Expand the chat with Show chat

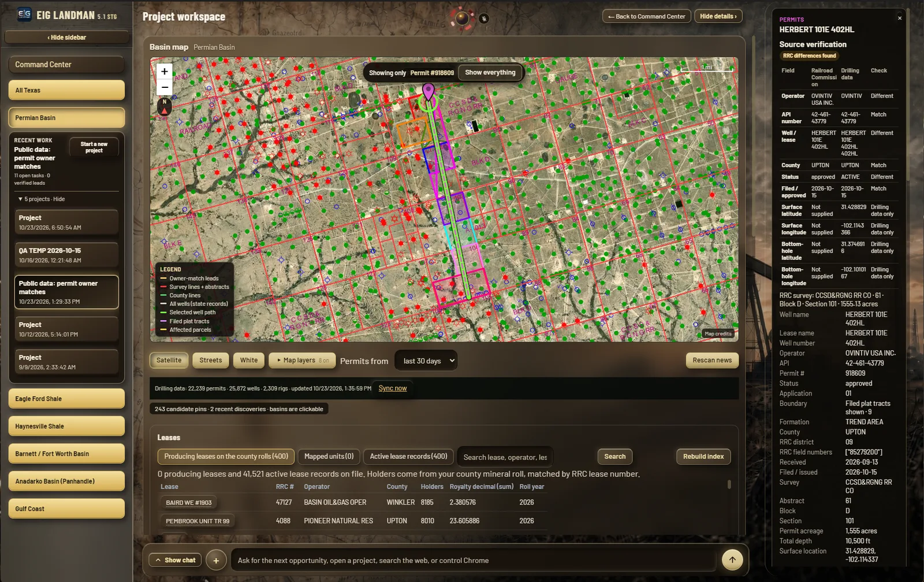pyautogui.click(x=175, y=560)
